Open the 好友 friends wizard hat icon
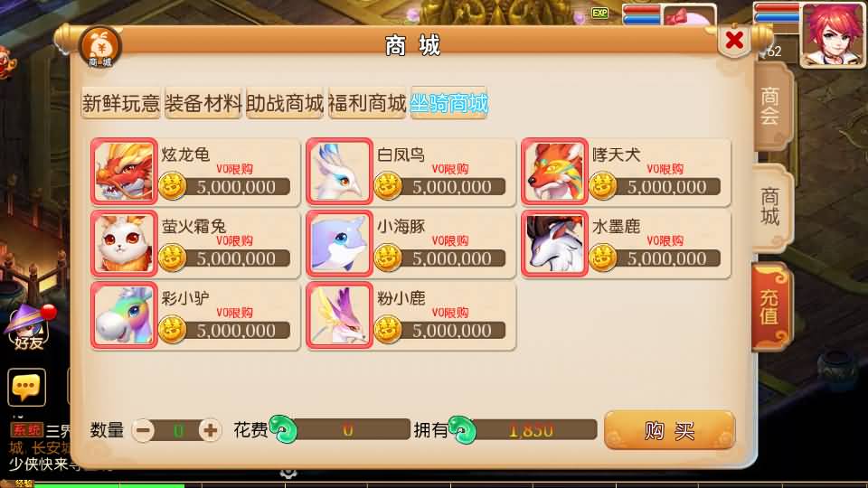 [29, 327]
